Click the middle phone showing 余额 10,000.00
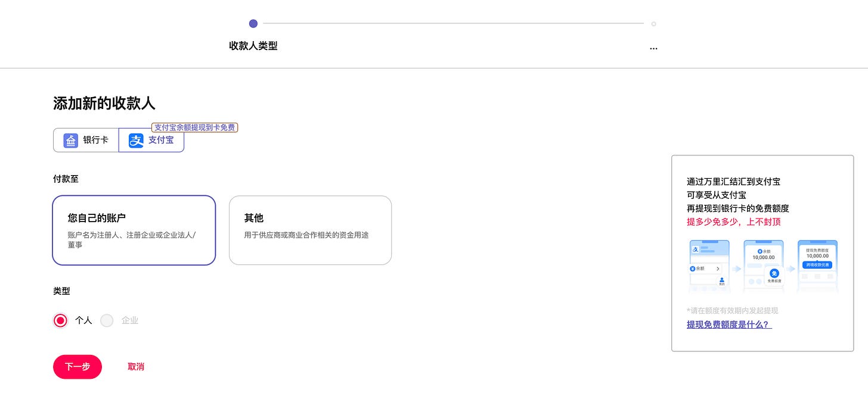Viewport: 868px width, 396px height. coord(763,266)
